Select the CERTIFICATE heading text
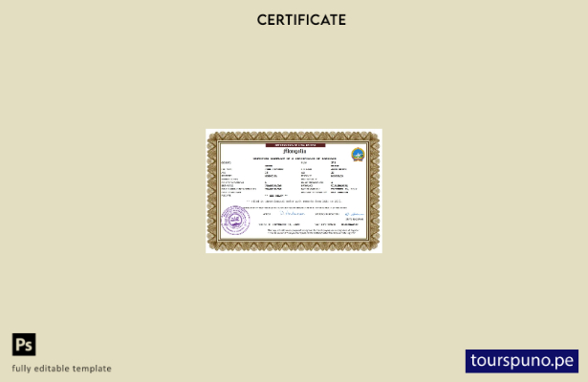Screen dimensions: 588x382 [x=301, y=20]
